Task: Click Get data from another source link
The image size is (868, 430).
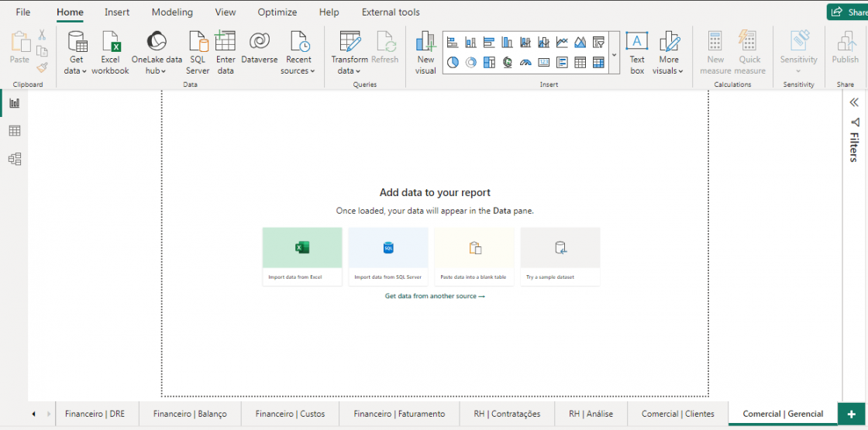Action: (x=435, y=296)
